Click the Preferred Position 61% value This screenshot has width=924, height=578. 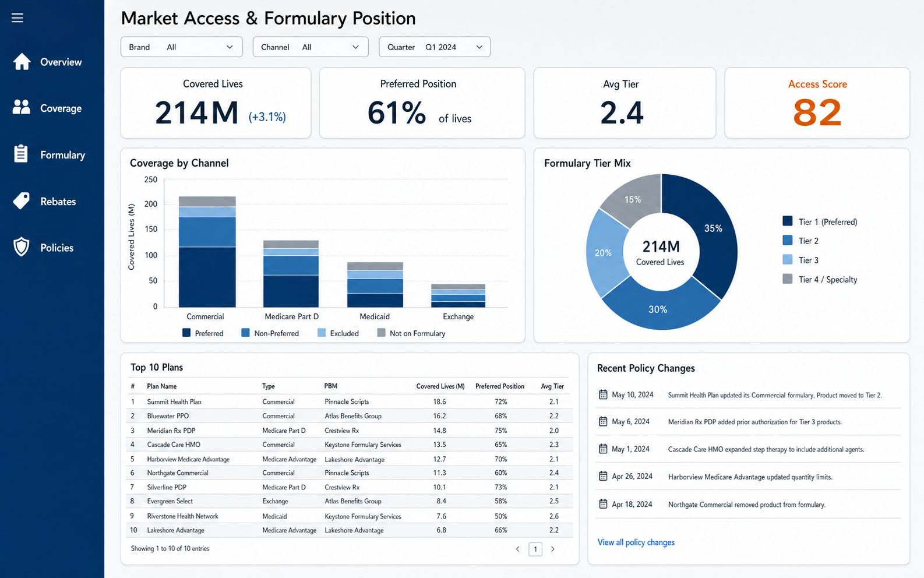397,113
